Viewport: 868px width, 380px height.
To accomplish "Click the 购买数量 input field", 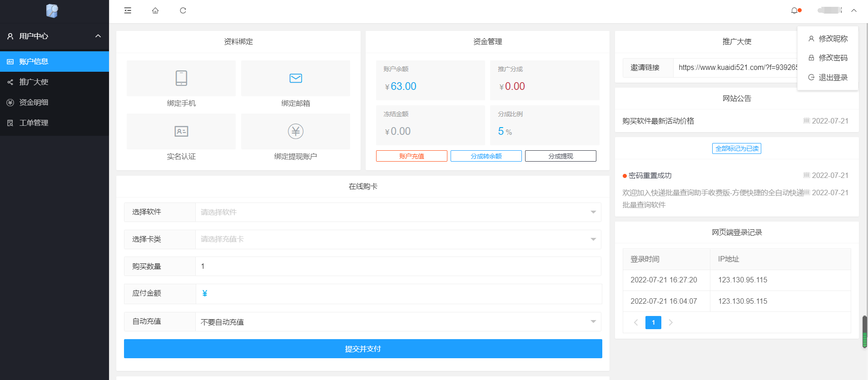I will coord(398,266).
